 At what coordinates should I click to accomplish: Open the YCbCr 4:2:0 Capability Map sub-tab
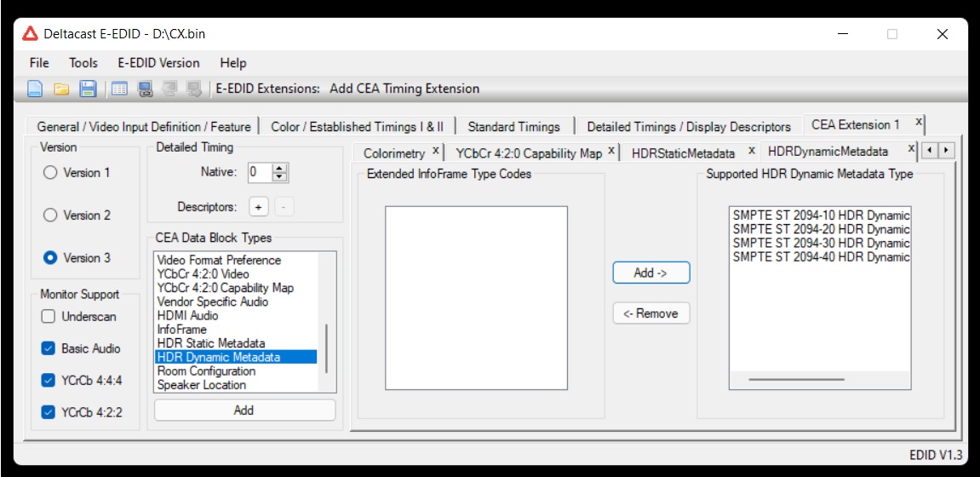click(529, 153)
